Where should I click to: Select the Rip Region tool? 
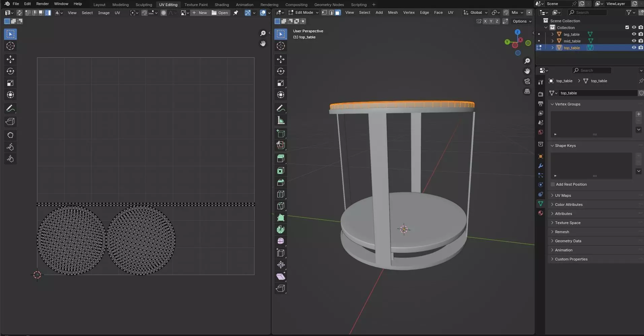[x=281, y=288]
